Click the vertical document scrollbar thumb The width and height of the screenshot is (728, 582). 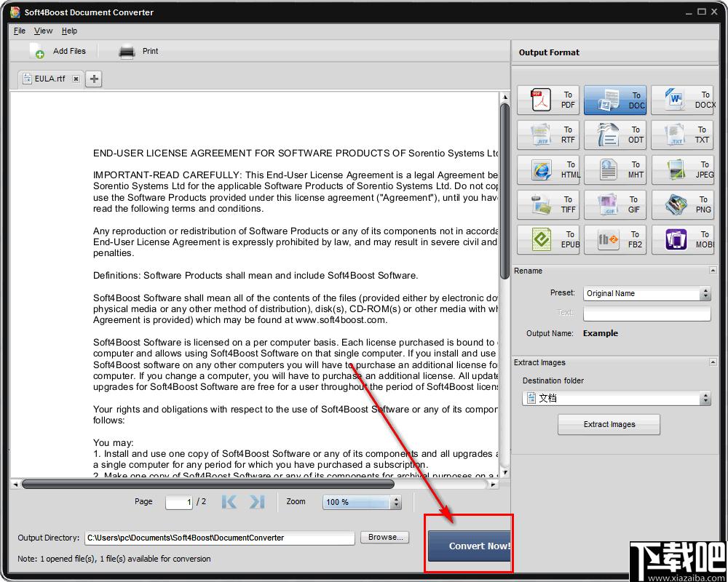[505, 191]
